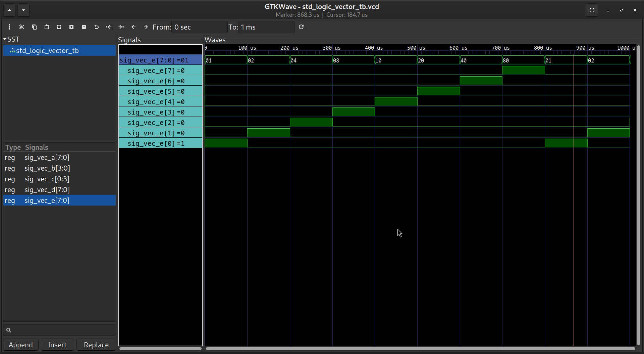Click the vertical scrollbar of the waves panel

pyautogui.click(x=639, y=195)
